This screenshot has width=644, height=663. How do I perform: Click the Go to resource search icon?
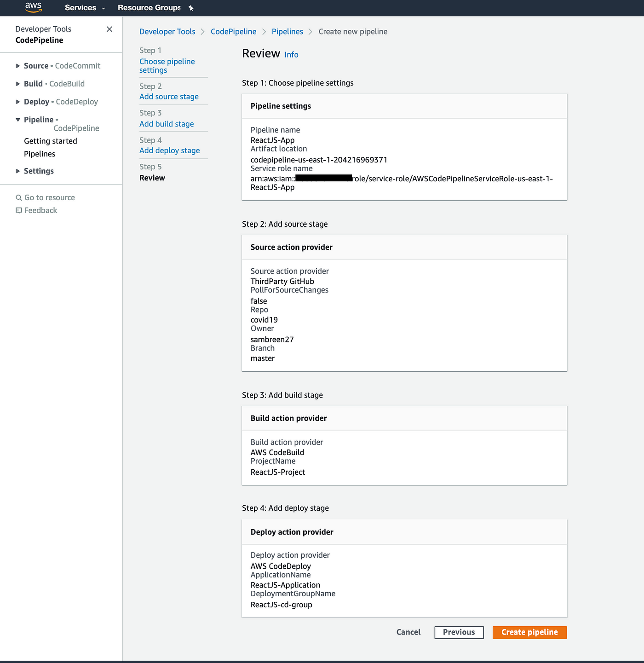(x=19, y=197)
